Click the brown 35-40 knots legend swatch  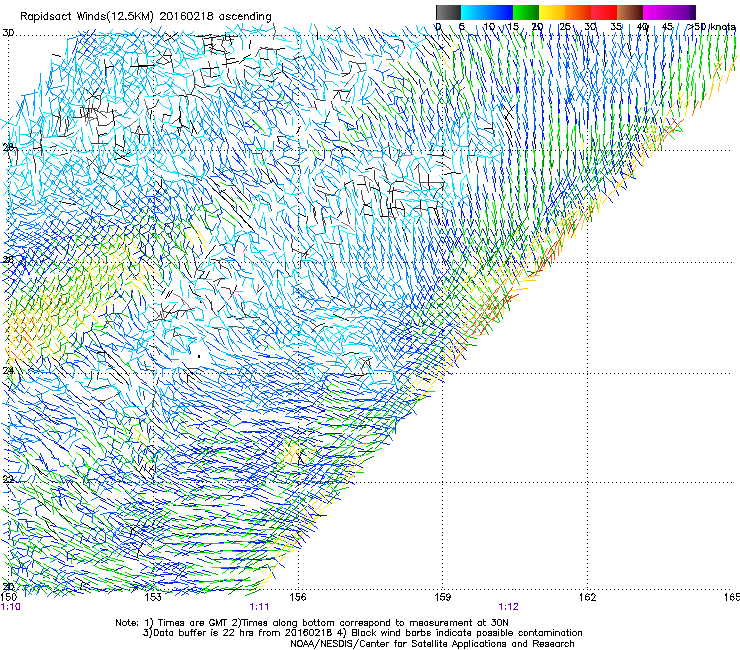click(x=630, y=12)
